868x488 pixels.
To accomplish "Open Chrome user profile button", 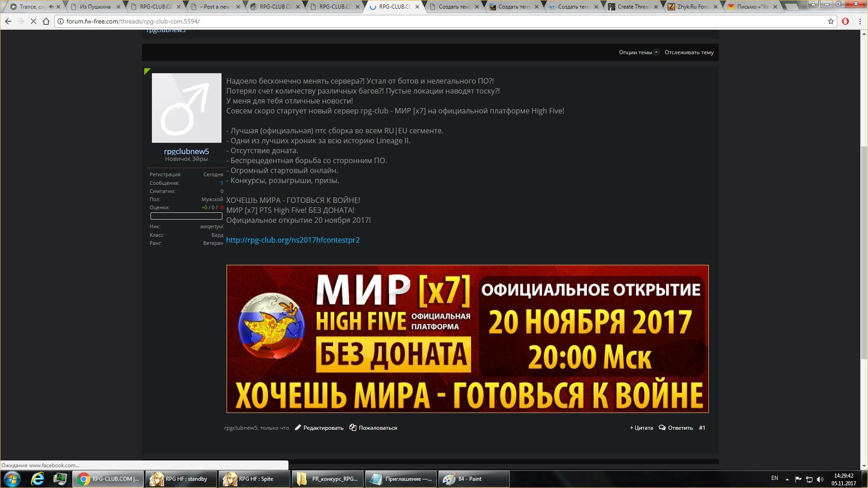I will (x=813, y=4).
